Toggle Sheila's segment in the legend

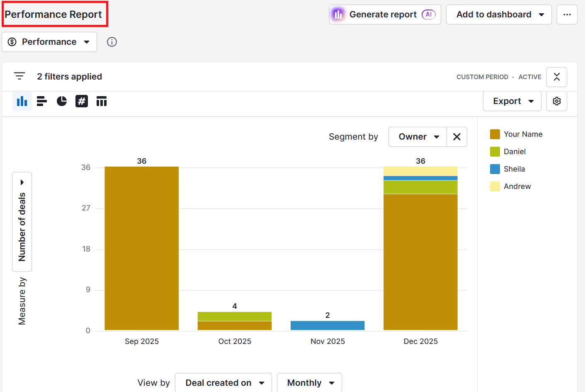tap(514, 169)
